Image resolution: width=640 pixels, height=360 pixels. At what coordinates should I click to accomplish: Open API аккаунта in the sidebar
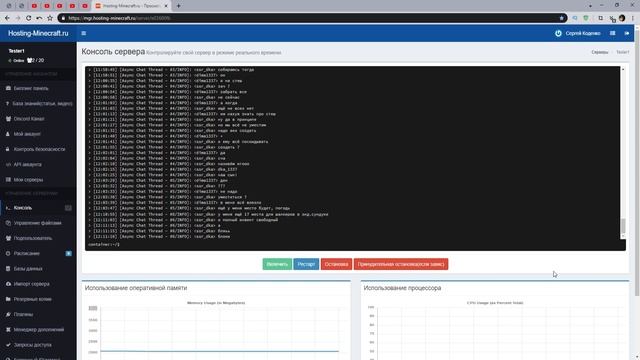coord(38,164)
